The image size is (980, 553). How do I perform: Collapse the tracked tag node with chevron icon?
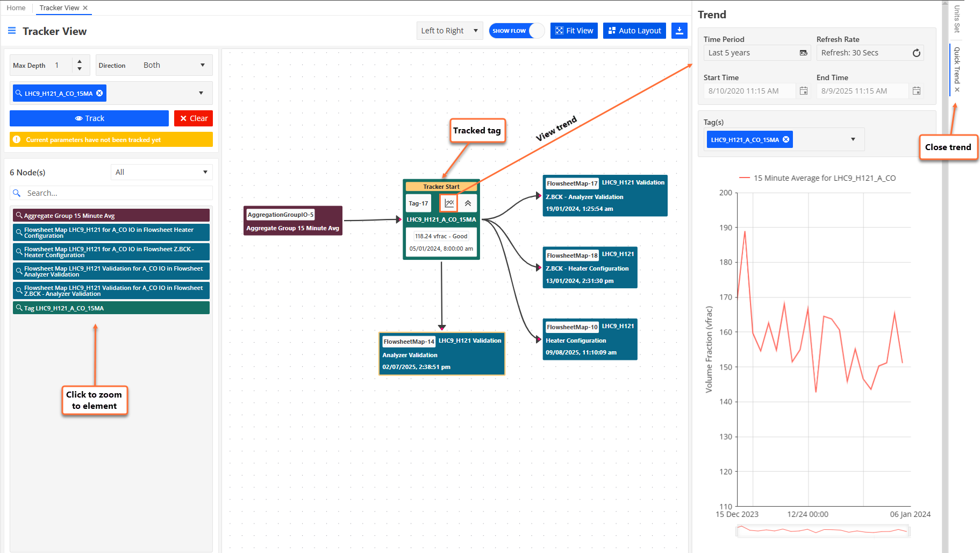[x=468, y=203]
